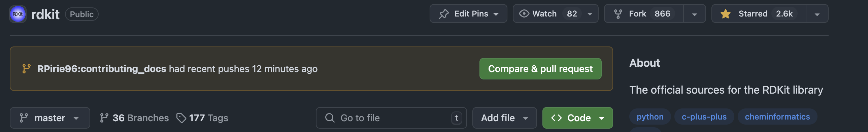Click the RDKit repository avatar icon
Screen dimensions: 868x132
click(18, 14)
